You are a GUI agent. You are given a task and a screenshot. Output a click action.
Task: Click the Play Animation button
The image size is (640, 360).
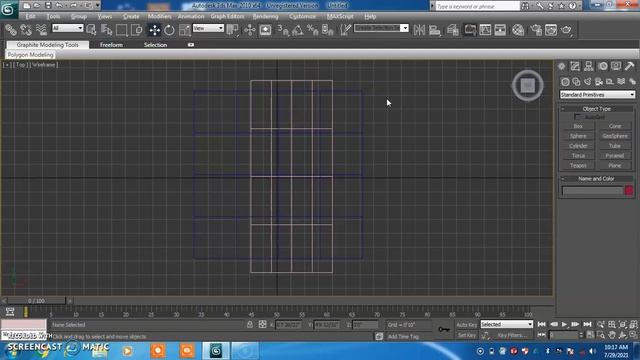click(564, 324)
